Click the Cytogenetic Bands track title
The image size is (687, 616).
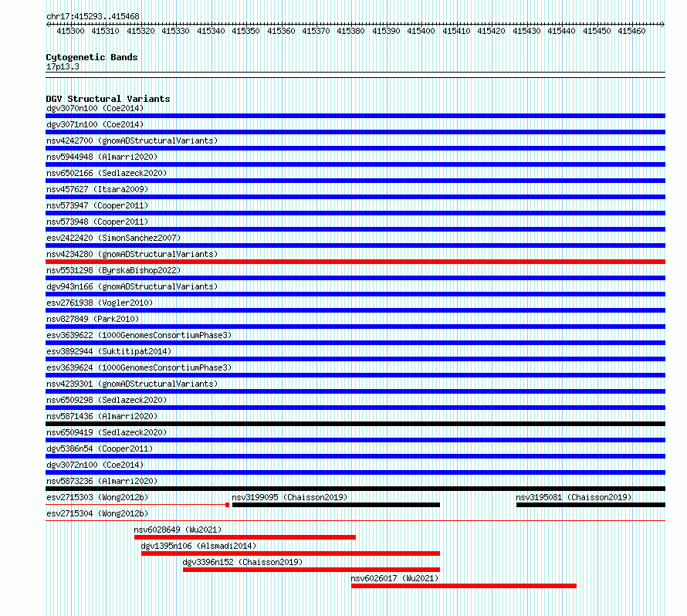click(92, 57)
